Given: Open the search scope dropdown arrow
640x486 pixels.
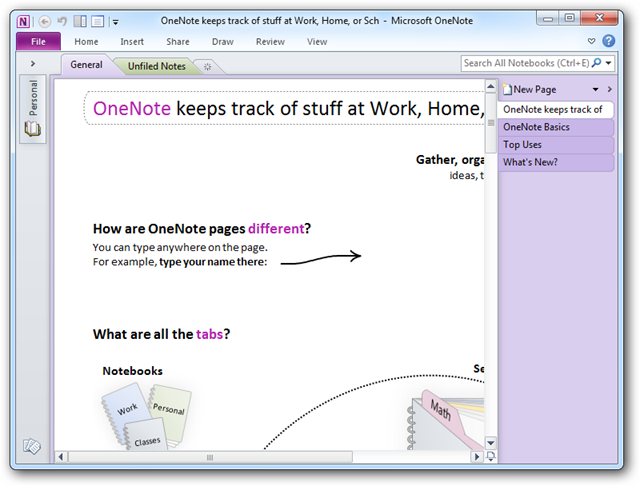Looking at the screenshot, I should (x=608, y=63).
